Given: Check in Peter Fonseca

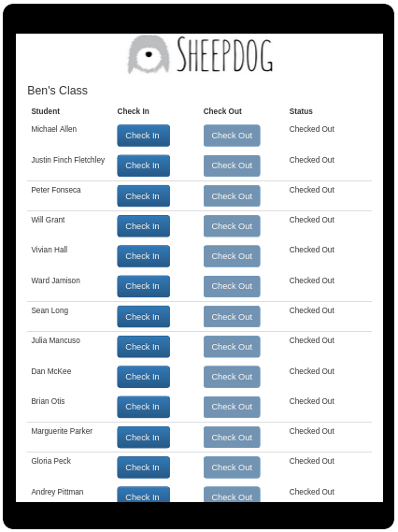Looking at the screenshot, I should 143,196.
